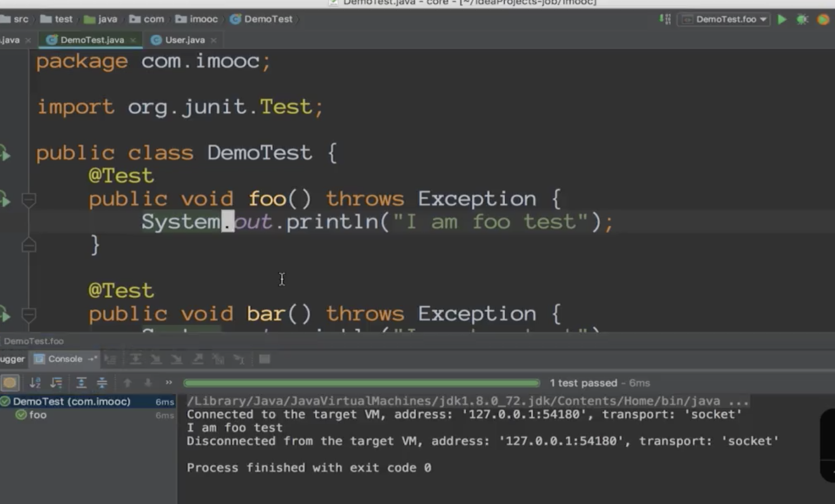This screenshot has height=504, width=835.
Task: Click the run gutter icon beside bar()
Action: [x=5, y=314]
